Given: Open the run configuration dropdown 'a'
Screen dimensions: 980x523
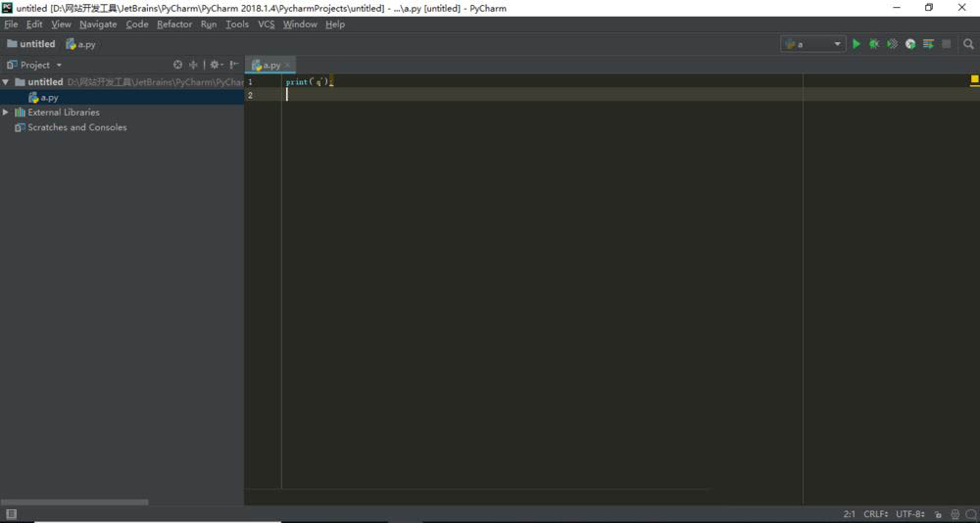Looking at the screenshot, I should pyautogui.click(x=812, y=44).
